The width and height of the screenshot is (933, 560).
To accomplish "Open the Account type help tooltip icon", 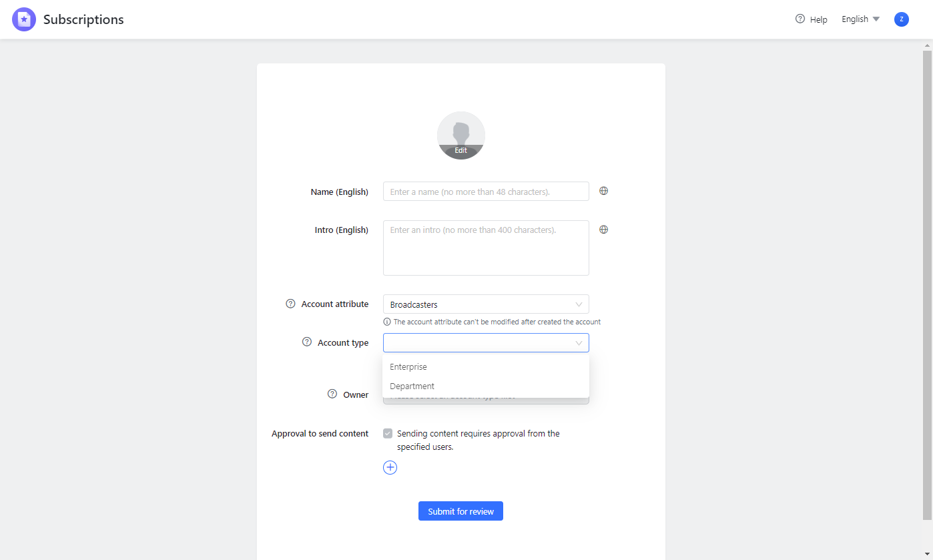I will [x=306, y=342].
